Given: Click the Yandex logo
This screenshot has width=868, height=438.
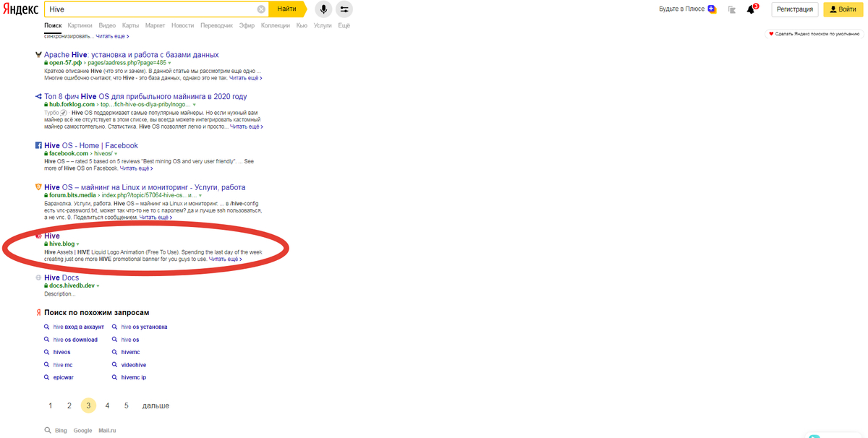Looking at the screenshot, I should pyautogui.click(x=20, y=9).
